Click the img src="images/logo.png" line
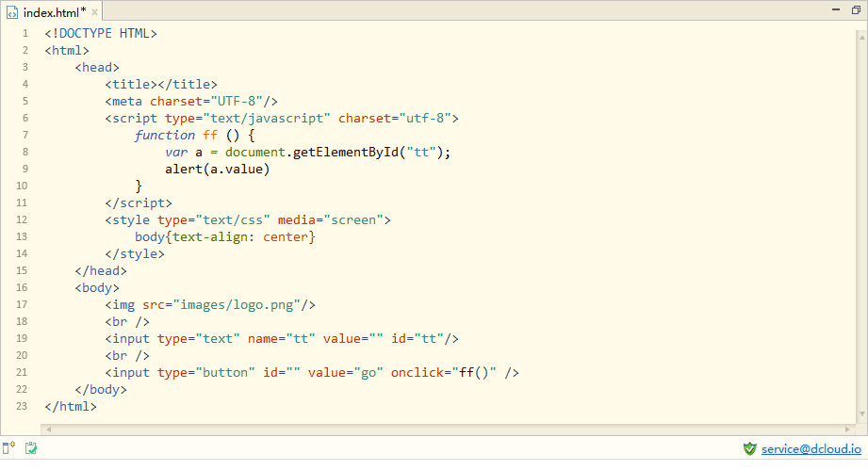Image resolution: width=868 pixels, height=470 pixels. pyautogui.click(x=210, y=305)
